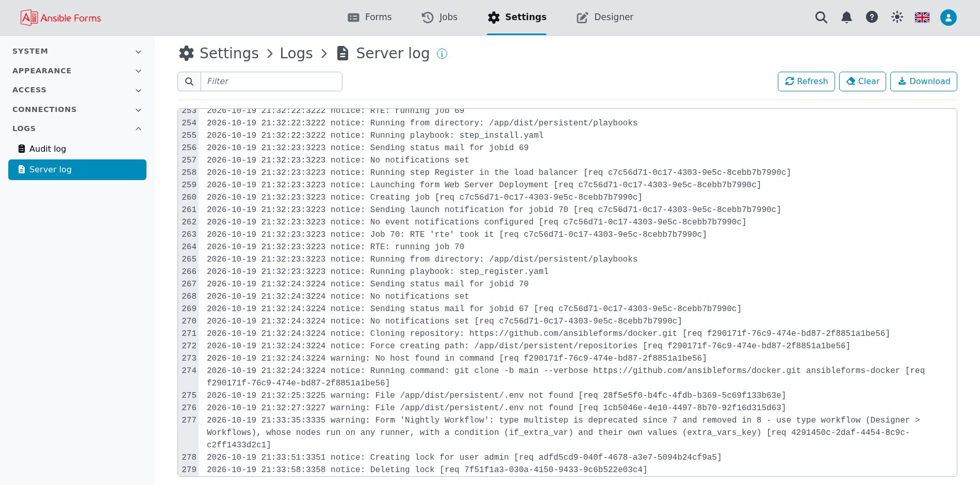Screen dimensions: 980x485
Task: Click the filter magnifier icon
Action: [x=189, y=82]
